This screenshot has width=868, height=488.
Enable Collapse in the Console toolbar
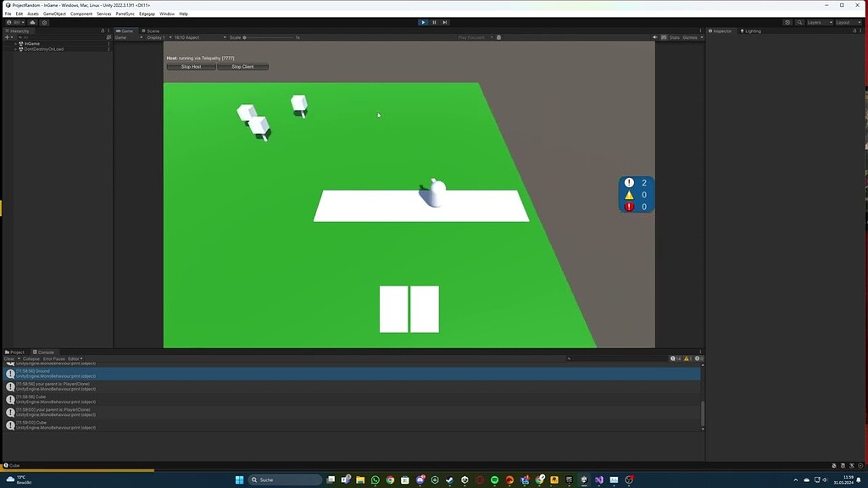[x=31, y=358]
